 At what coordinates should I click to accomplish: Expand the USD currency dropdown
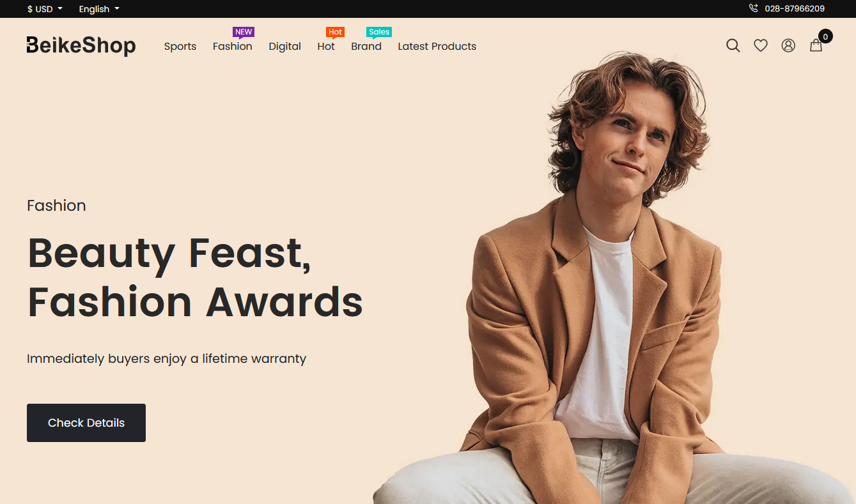(45, 9)
